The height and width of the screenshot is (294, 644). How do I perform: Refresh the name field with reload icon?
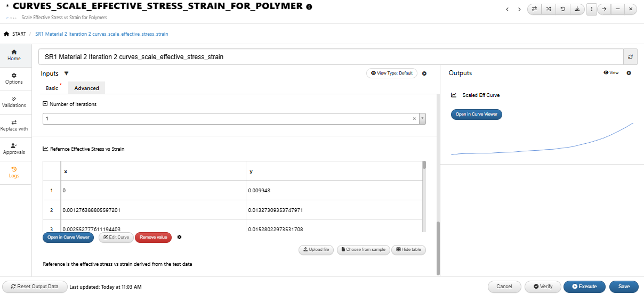[x=630, y=57]
